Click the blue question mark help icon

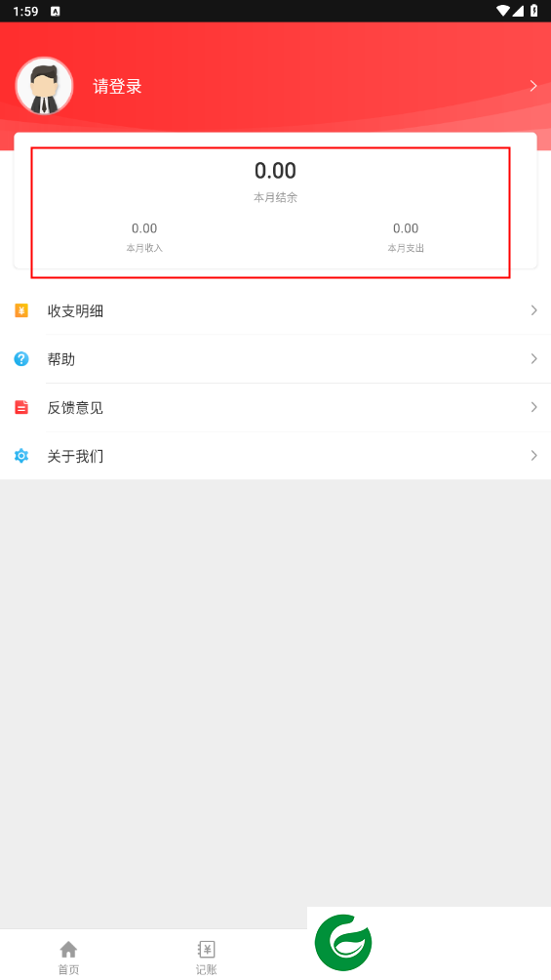21,359
